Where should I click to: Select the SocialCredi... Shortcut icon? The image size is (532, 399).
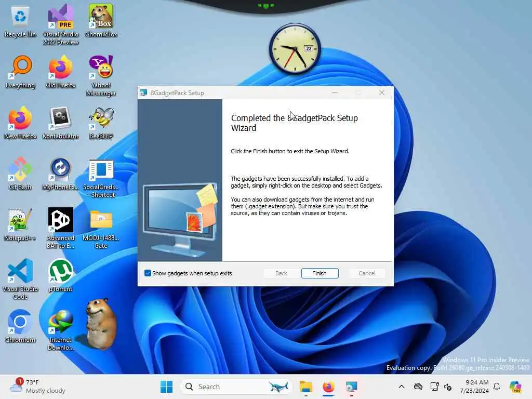pyautogui.click(x=101, y=179)
